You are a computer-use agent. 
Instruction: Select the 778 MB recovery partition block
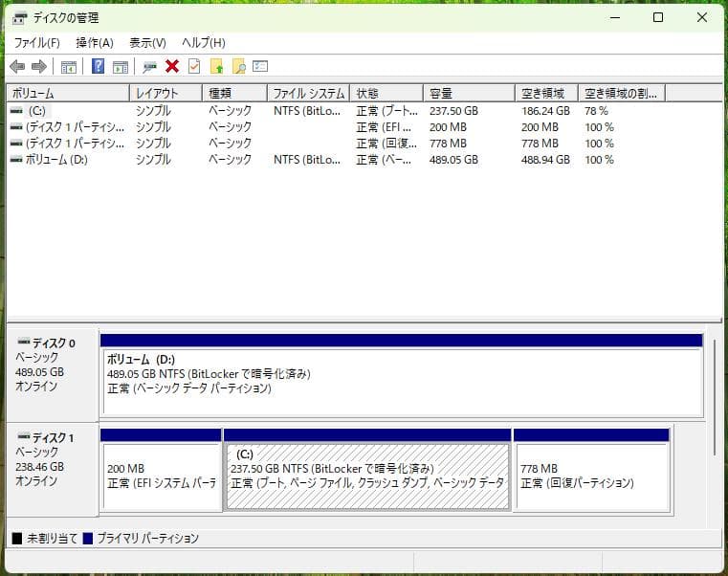591,470
